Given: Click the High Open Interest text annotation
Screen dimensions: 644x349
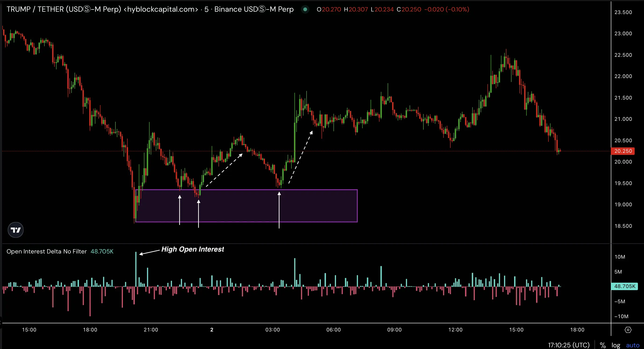Looking at the screenshot, I should click(193, 249).
